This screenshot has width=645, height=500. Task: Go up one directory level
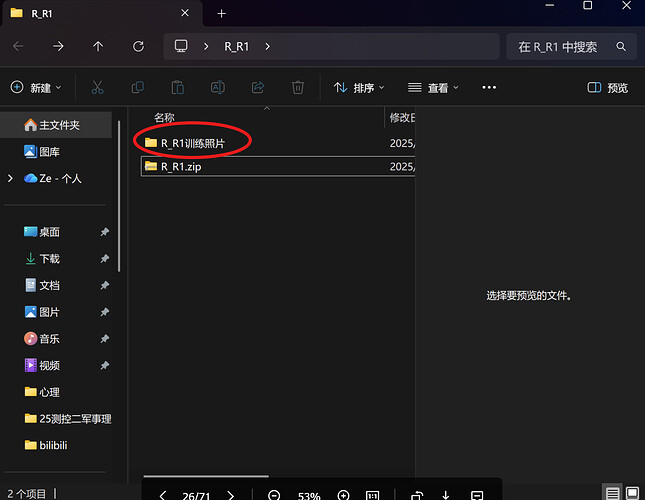[x=97, y=46]
